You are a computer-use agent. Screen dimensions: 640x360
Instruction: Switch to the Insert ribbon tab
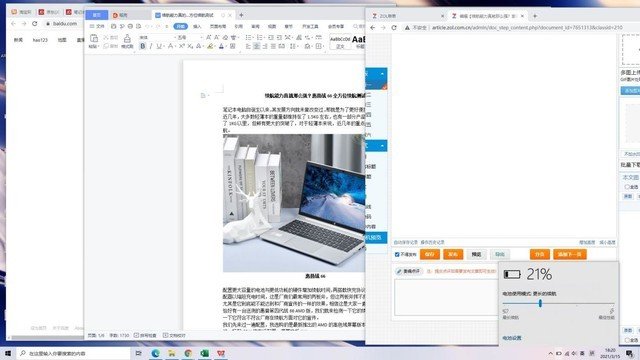[197, 26]
